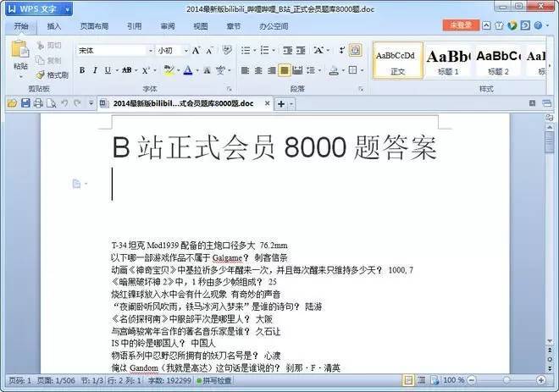This screenshot has width=559, height=392.
Task: Activate the Format Painter (格式刷)
Action: click(x=52, y=75)
